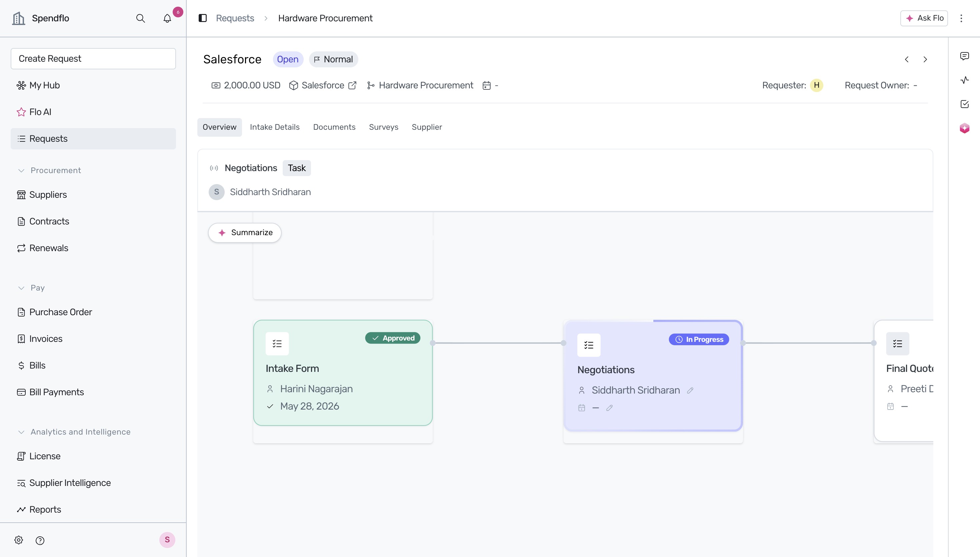Open License page
980x557 pixels.
[x=93, y=456]
